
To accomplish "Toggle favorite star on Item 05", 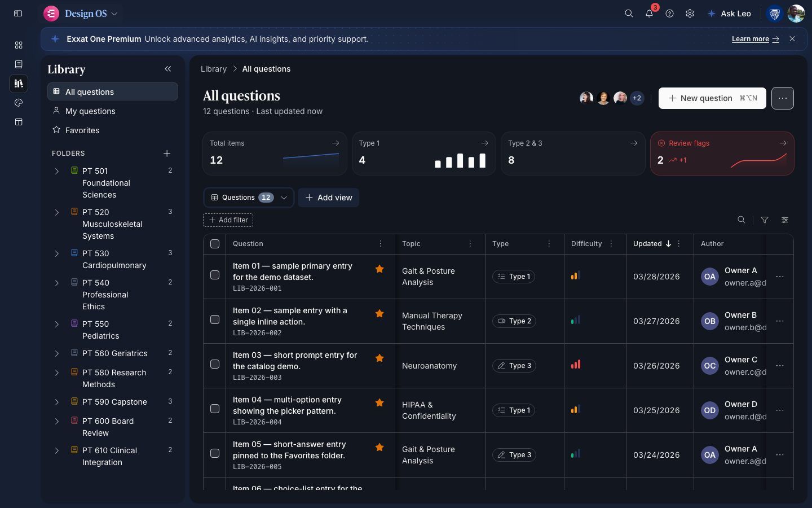I will (379, 448).
